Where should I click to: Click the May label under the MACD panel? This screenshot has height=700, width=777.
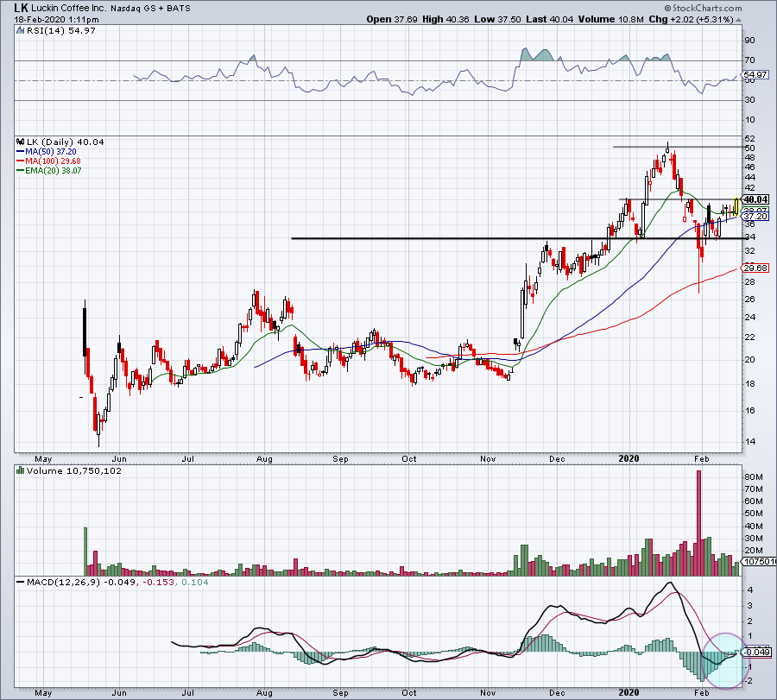[x=43, y=692]
